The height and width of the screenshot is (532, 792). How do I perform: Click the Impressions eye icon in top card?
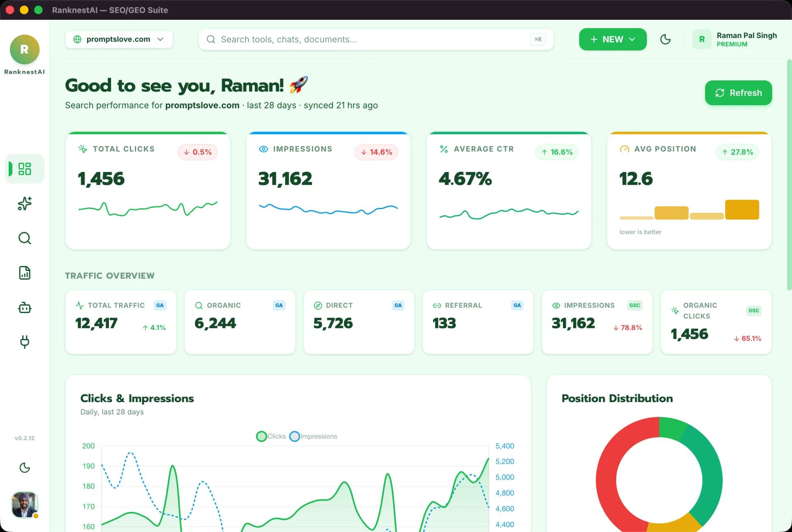pyautogui.click(x=263, y=149)
